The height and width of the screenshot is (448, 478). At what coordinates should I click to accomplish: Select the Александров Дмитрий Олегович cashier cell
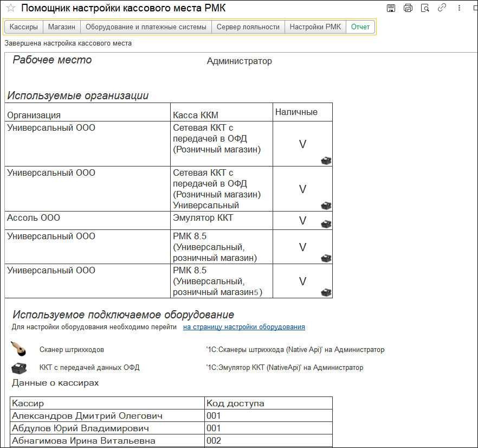[x=87, y=416]
